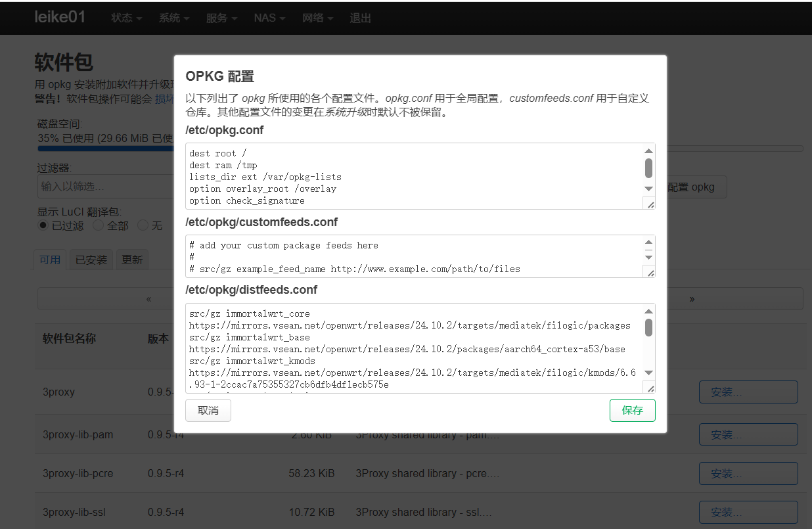
Task: Open the 状态 menu in the navigation bar
Action: pyautogui.click(x=122, y=18)
